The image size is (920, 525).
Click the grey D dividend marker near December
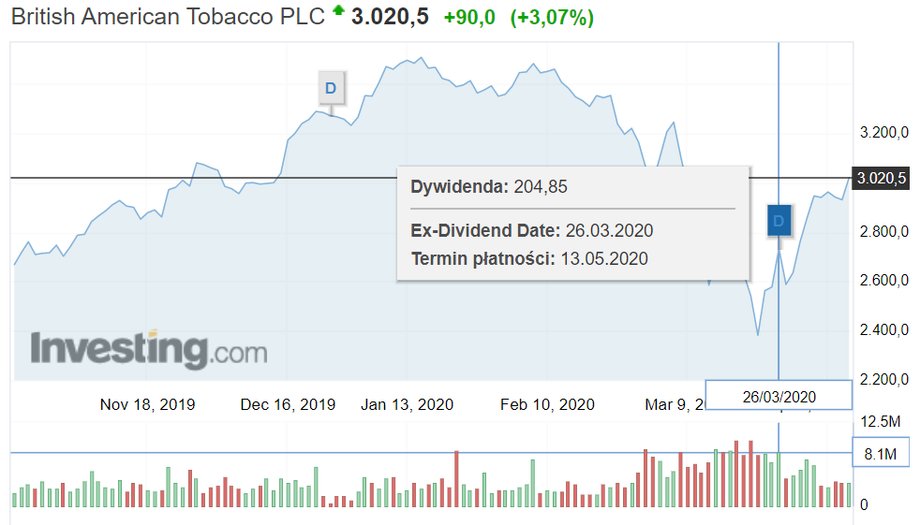331,88
